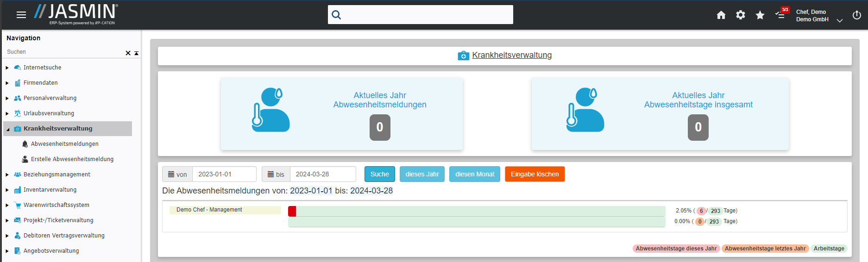Collapse the Krankheitsverwaltung tree node
Image resolution: width=868 pixels, height=262 pixels.
pyautogui.click(x=7, y=129)
